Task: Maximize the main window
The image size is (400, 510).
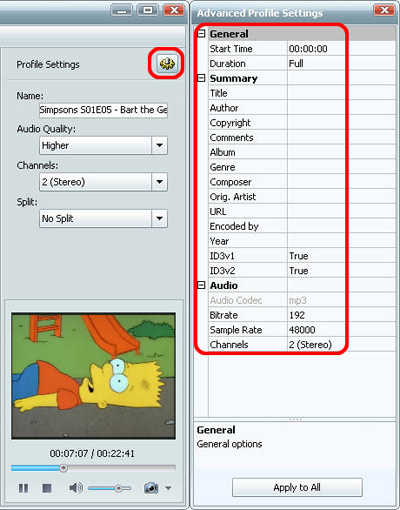Action: pos(148,10)
